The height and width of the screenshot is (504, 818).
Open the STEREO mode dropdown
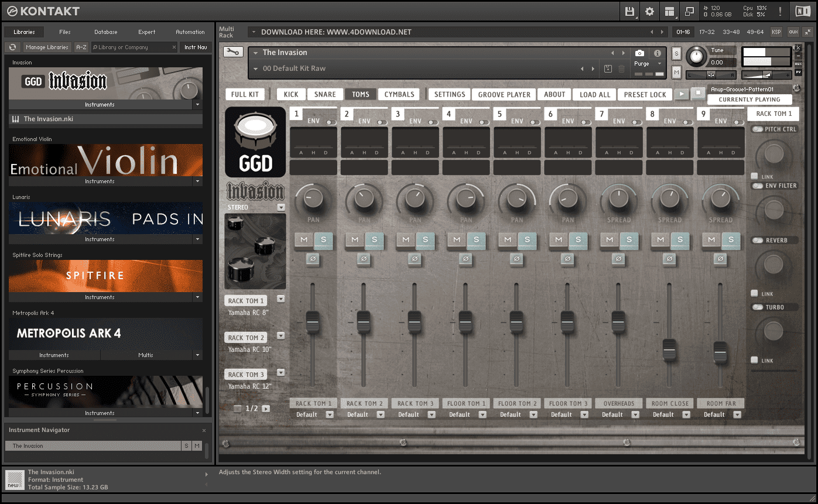tap(281, 207)
